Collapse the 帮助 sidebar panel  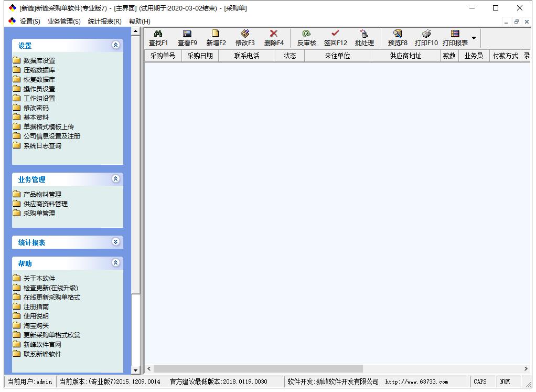coord(115,263)
